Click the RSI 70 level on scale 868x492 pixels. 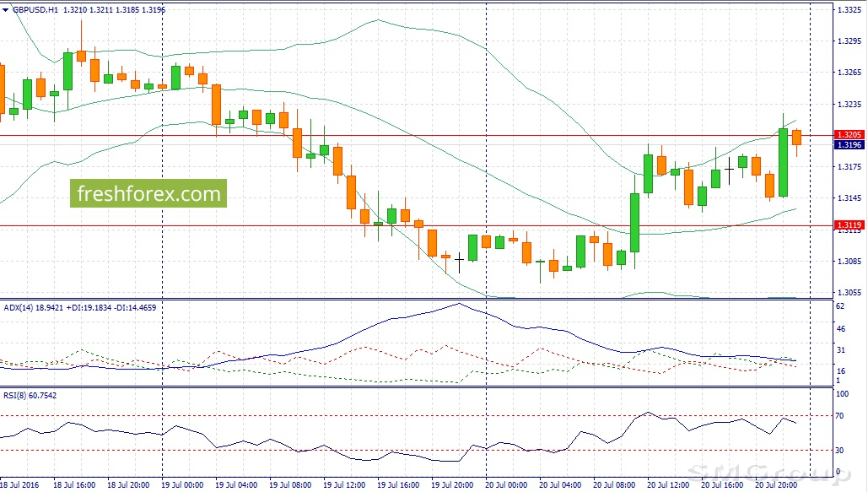pos(840,416)
